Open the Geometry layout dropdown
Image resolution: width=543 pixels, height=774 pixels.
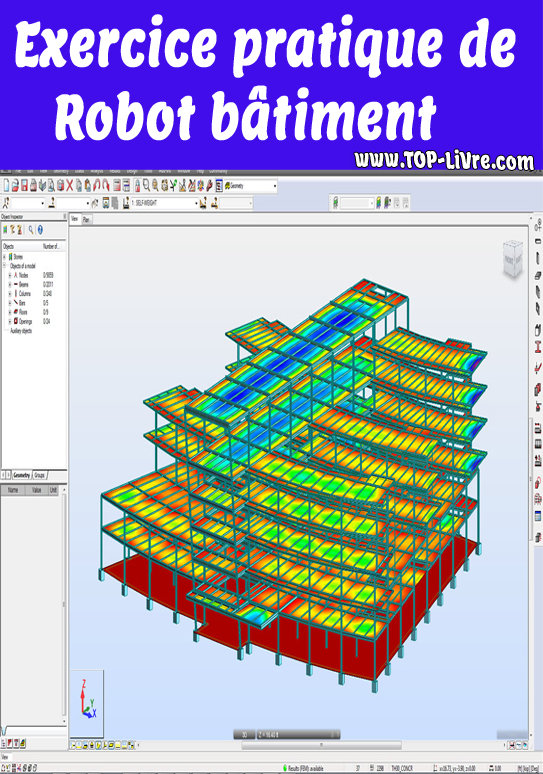tap(275, 186)
